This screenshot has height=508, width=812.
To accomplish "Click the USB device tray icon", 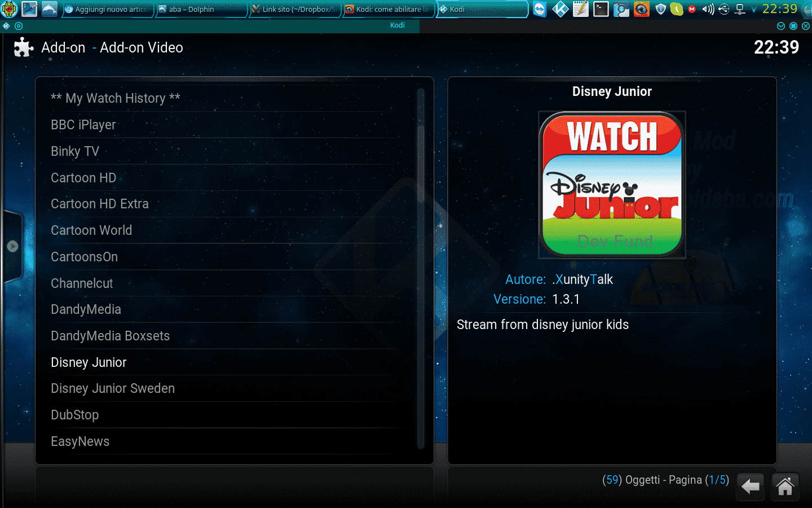I will (724, 9).
